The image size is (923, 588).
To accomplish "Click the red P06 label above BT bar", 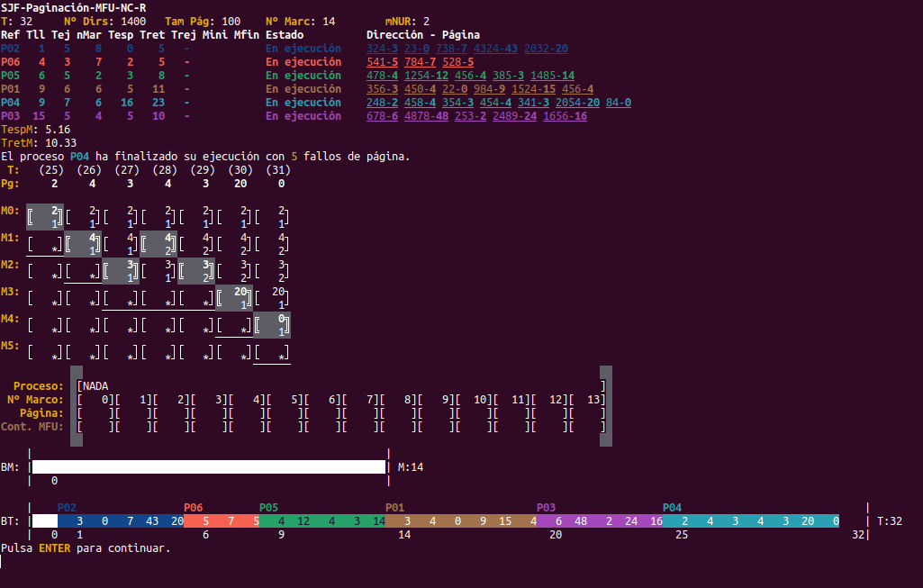I will (193, 508).
